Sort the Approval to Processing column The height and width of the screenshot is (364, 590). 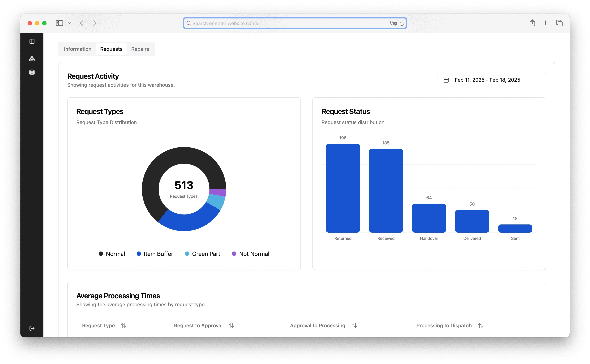point(354,326)
